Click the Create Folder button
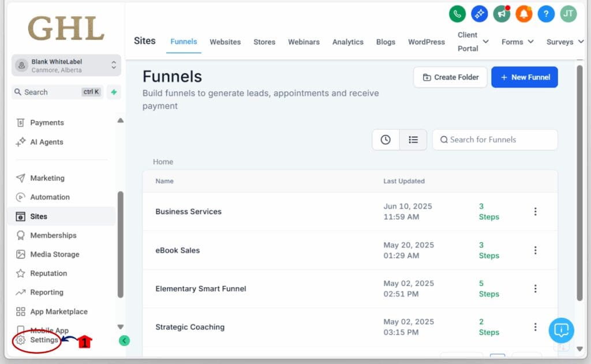This screenshot has width=591, height=364. pos(450,77)
